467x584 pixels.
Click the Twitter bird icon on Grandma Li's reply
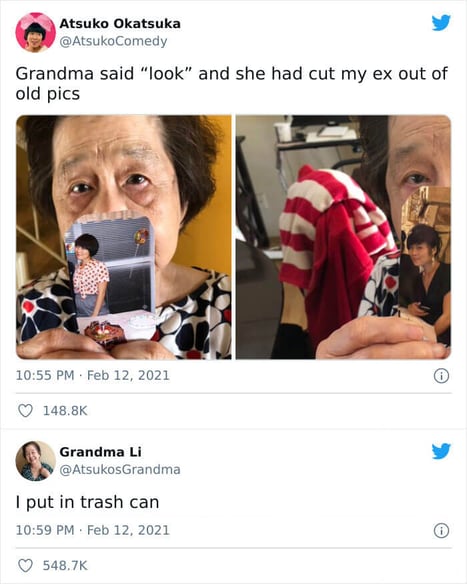[441, 451]
